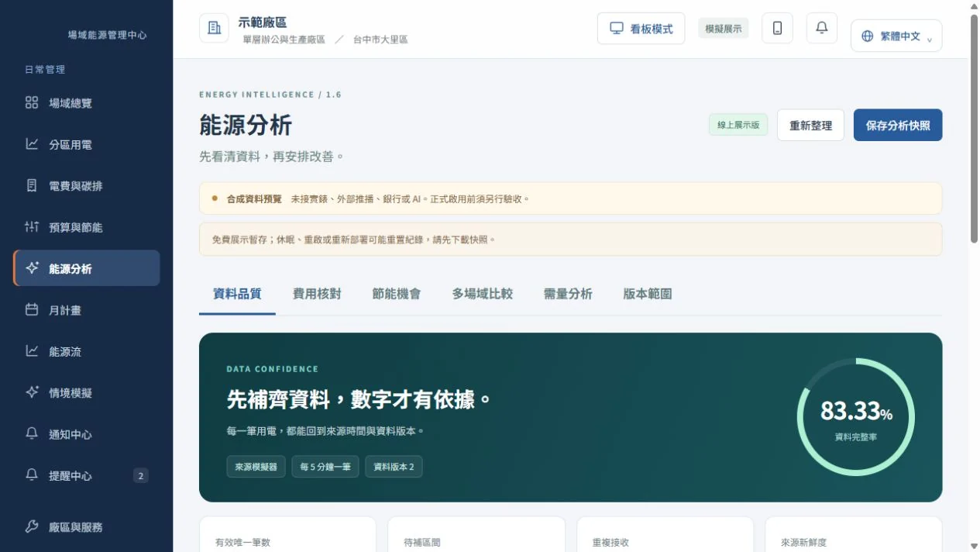
Task: Click 保存分析快照 button
Action: pos(898,125)
